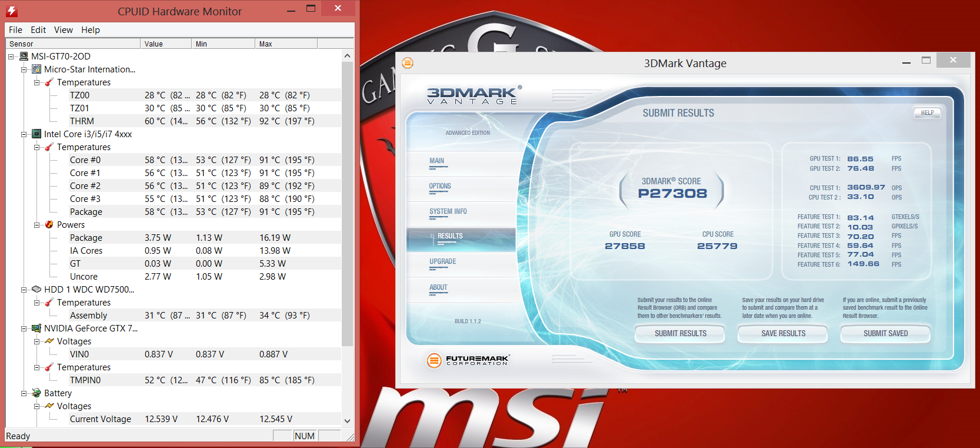Open the View menu in Hardware Monitor
The image size is (980, 448).
coord(64,30)
